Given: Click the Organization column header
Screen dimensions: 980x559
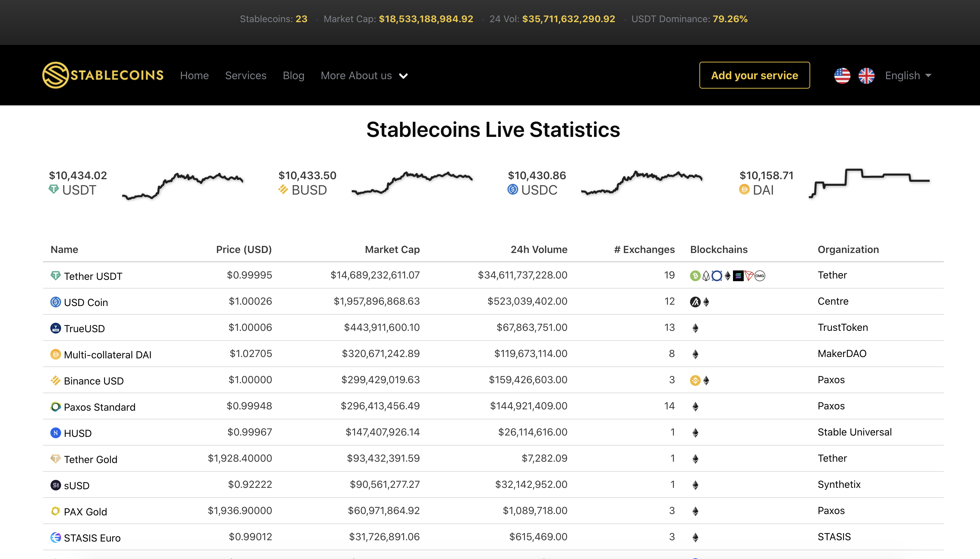Looking at the screenshot, I should tap(848, 250).
